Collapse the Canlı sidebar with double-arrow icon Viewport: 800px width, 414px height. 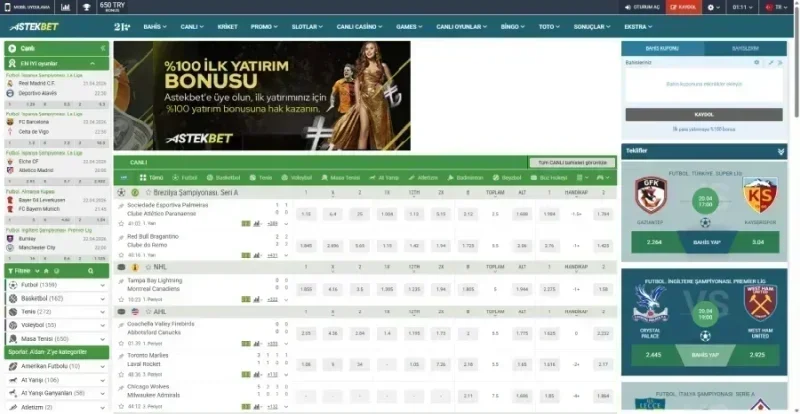103,48
